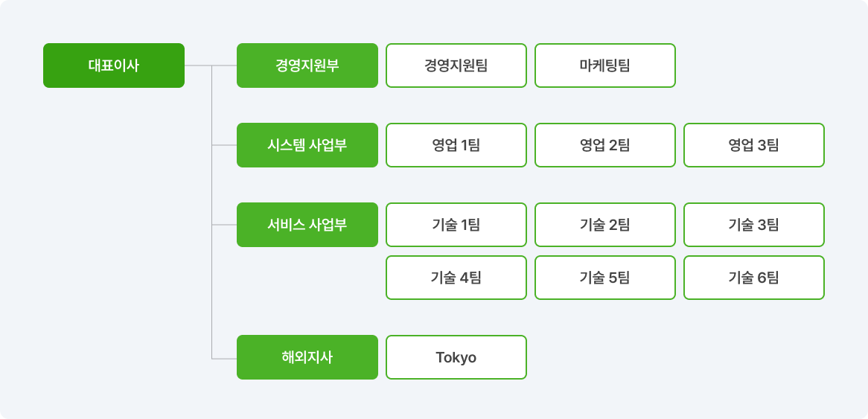Click the connector line left of 해외지사
868x419 pixels.
pos(224,358)
